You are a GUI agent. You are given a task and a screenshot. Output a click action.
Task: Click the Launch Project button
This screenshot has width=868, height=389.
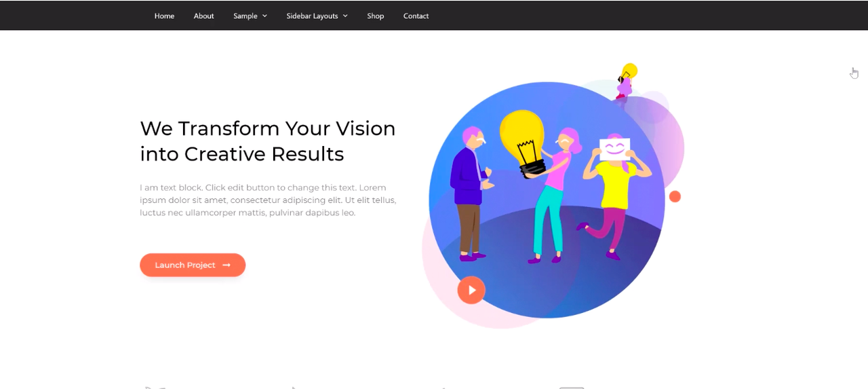click(x=193, y=265)
